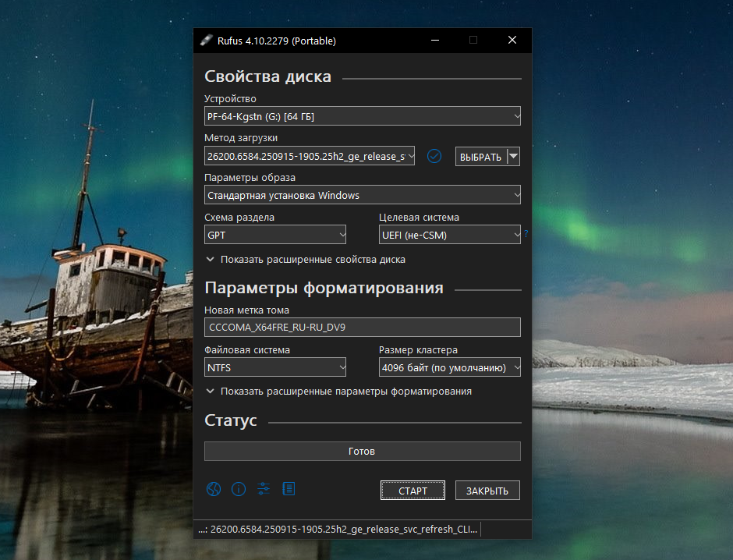The width and height of the screenshot is (733, 560).
Task: Click the Новая метка тома input field
Action: point(363,328)
